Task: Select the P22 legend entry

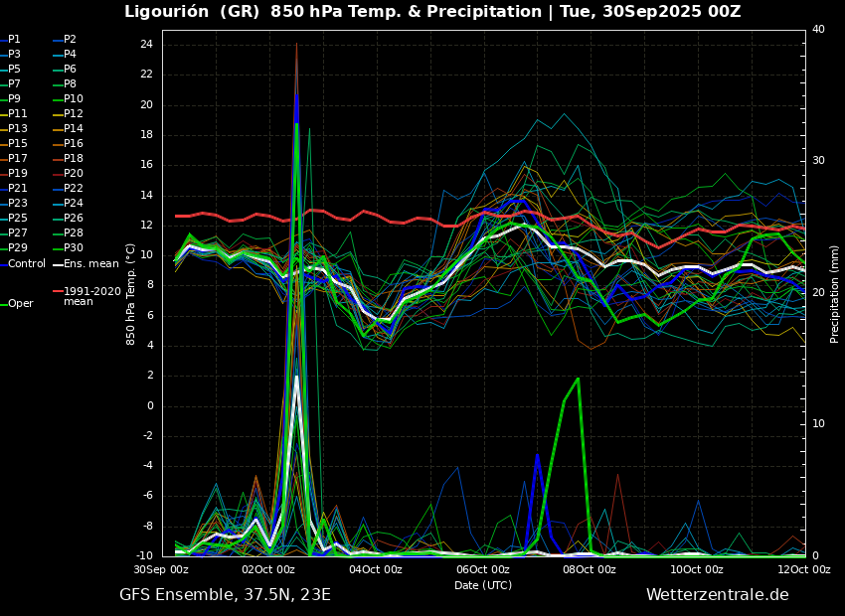Action: (x=73, y=189)
